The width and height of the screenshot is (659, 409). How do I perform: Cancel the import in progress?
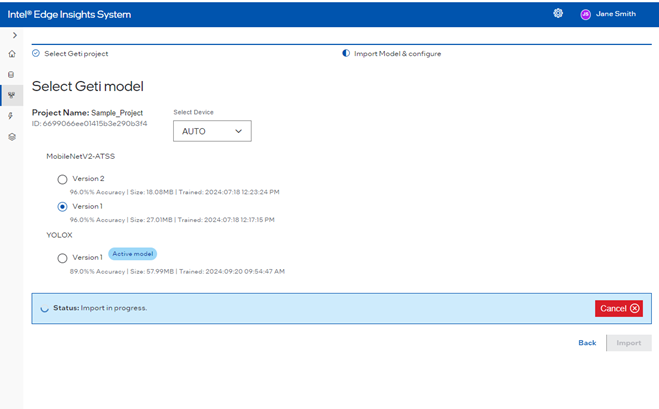[619, 309]
